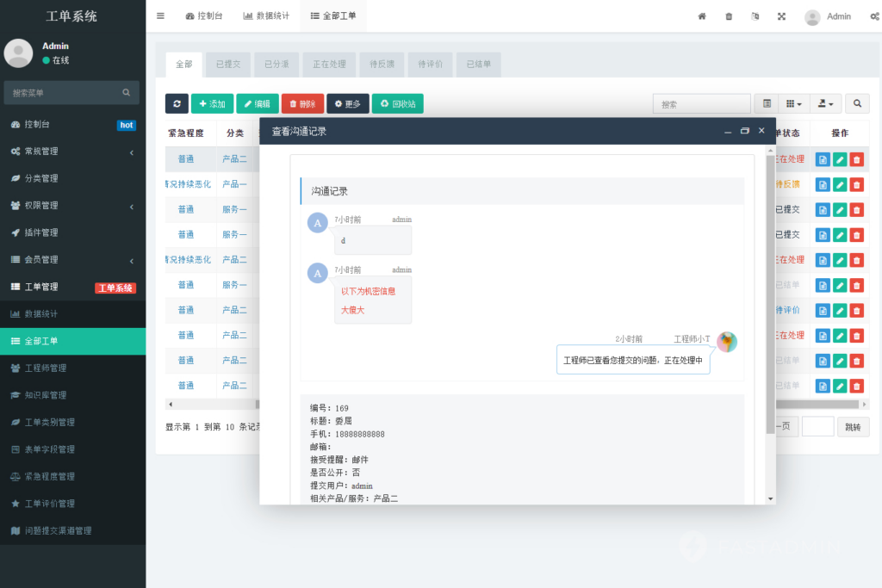Switch to the 已提交 tab
This screenshot has width=882, height=588.
[227, 64]
